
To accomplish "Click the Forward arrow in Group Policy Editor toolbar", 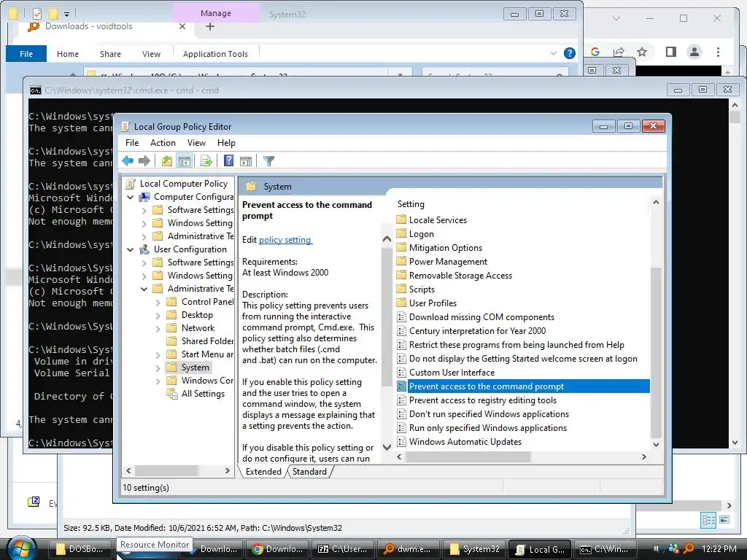I will tap(144, 161).
